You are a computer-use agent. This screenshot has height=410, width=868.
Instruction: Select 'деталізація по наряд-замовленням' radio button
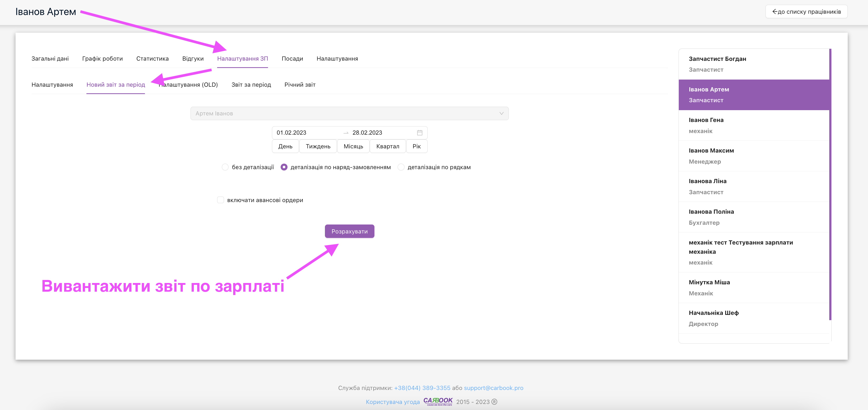(x=284, y=167)
